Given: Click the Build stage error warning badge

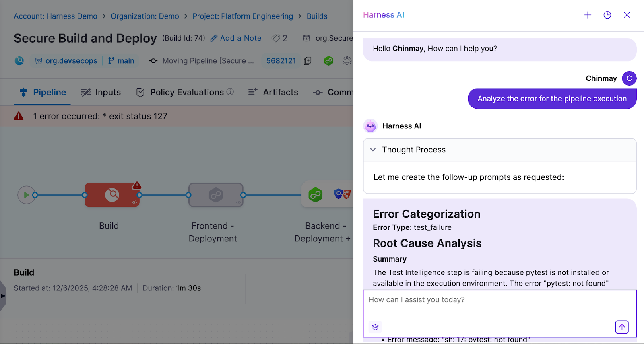Looking at the screenshot, I should [137, 185].
